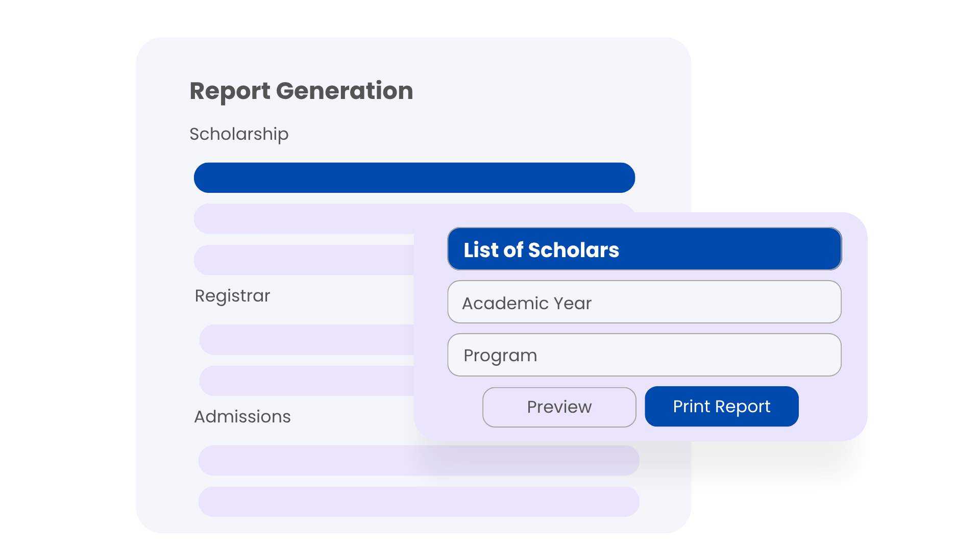Click the Registrar section label

pyautogui.click(x=232, y=296)
